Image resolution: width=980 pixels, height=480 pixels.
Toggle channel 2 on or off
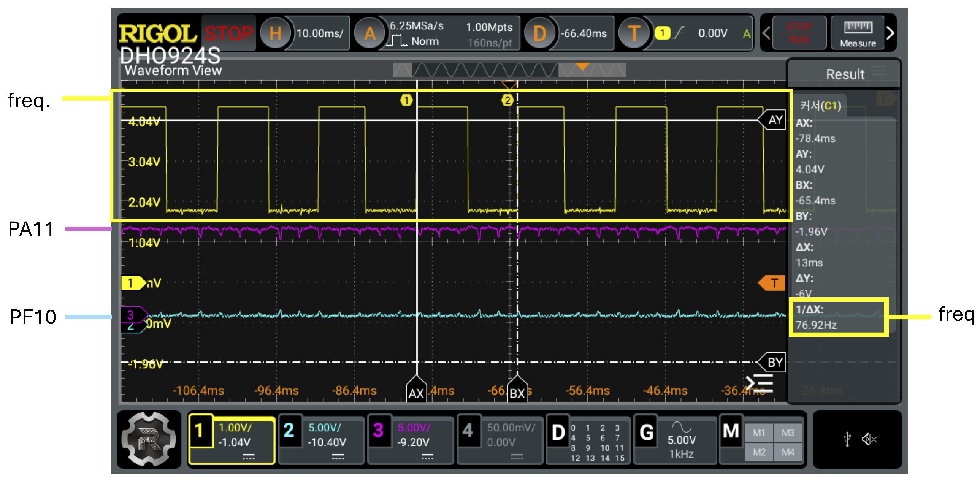pyautogui.click(x=289, y=431)
